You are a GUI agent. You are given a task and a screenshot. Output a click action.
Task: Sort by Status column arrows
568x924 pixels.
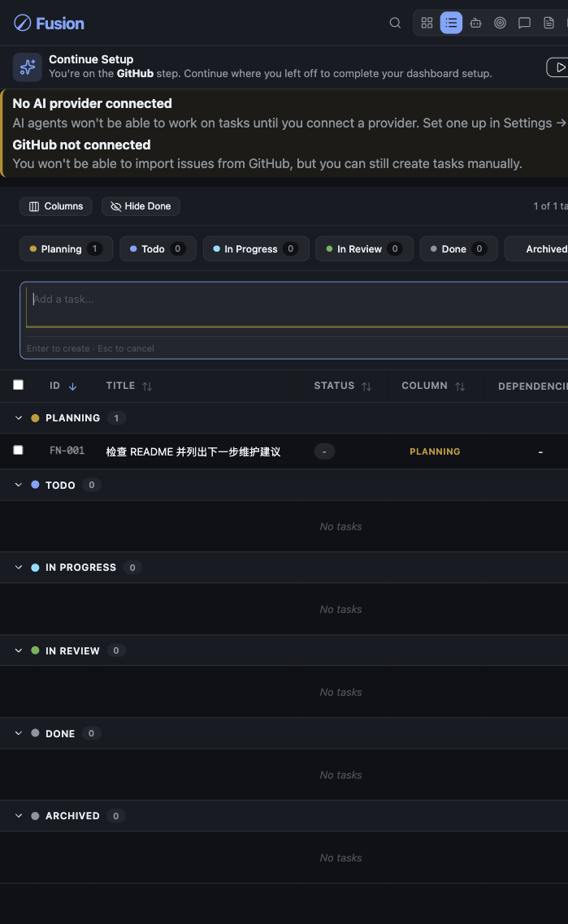pos(366,386)
